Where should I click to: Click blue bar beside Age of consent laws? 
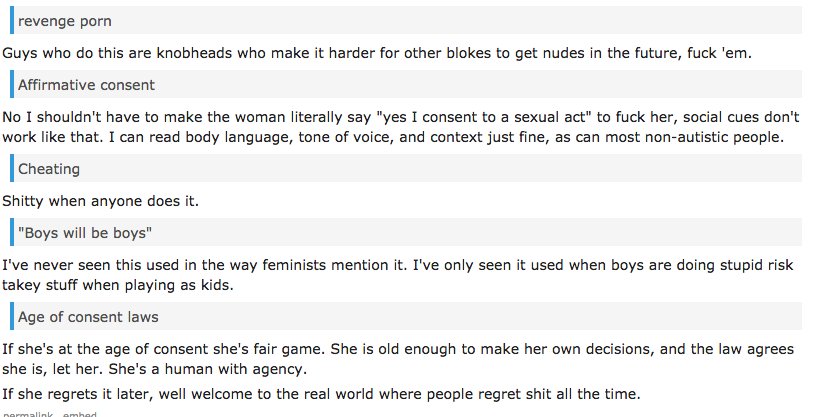(x=12, y=316)
